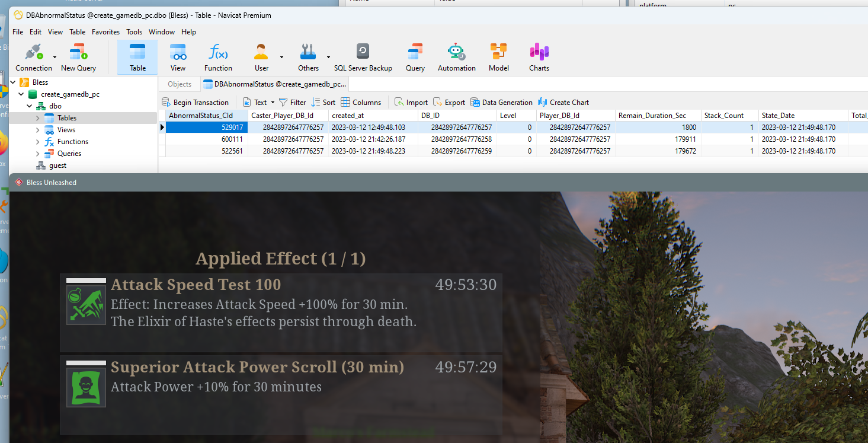Image resolution: width=868 pixels, height=443 pixels.
Task: Open the Edit menu
Action: (x=36, y=32)
